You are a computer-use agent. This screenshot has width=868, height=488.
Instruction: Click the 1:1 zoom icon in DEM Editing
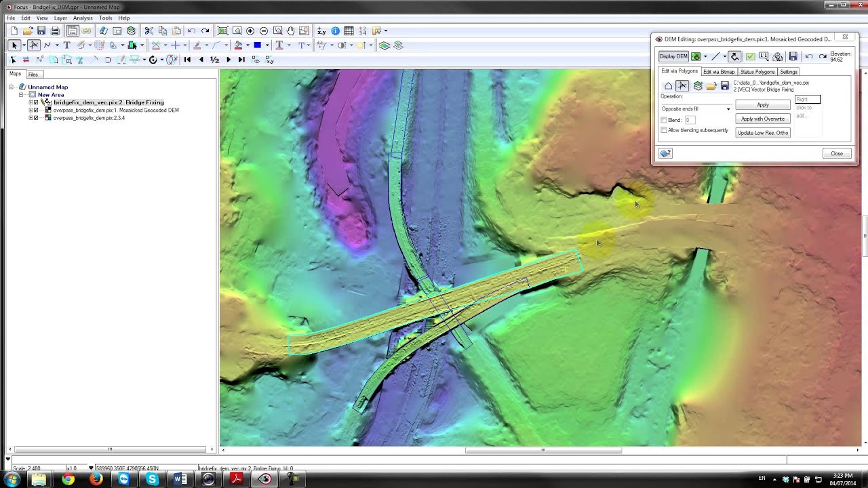[764, 56]
